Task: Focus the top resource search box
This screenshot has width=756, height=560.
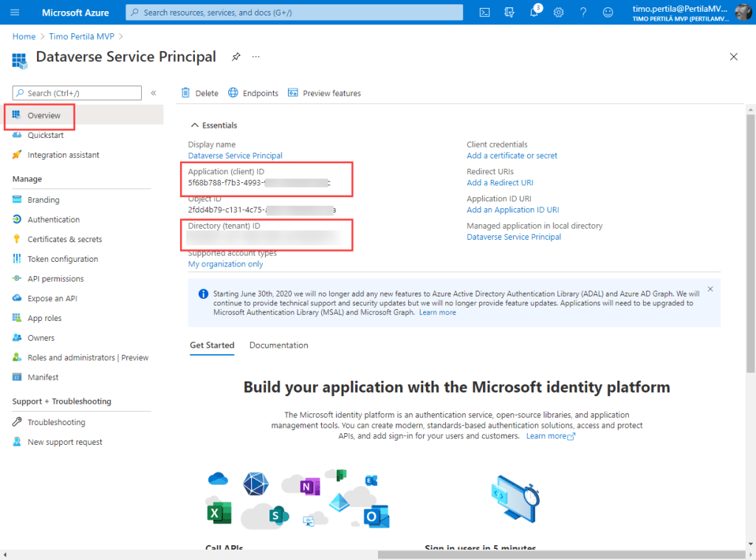Action: 295,13
